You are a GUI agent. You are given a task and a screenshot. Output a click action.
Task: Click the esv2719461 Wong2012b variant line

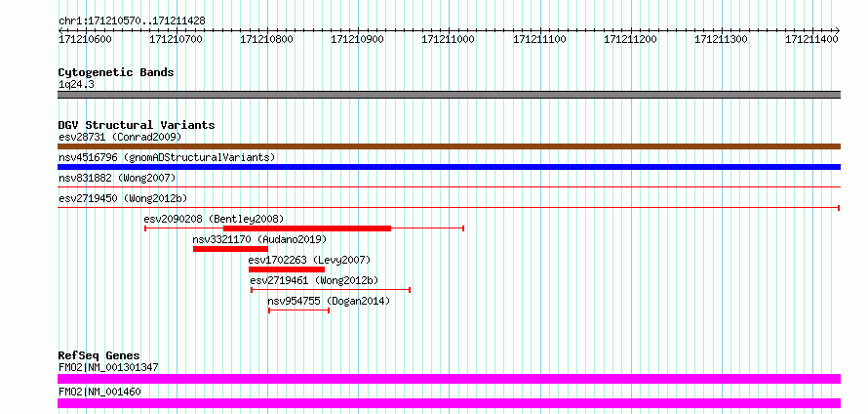331,290
